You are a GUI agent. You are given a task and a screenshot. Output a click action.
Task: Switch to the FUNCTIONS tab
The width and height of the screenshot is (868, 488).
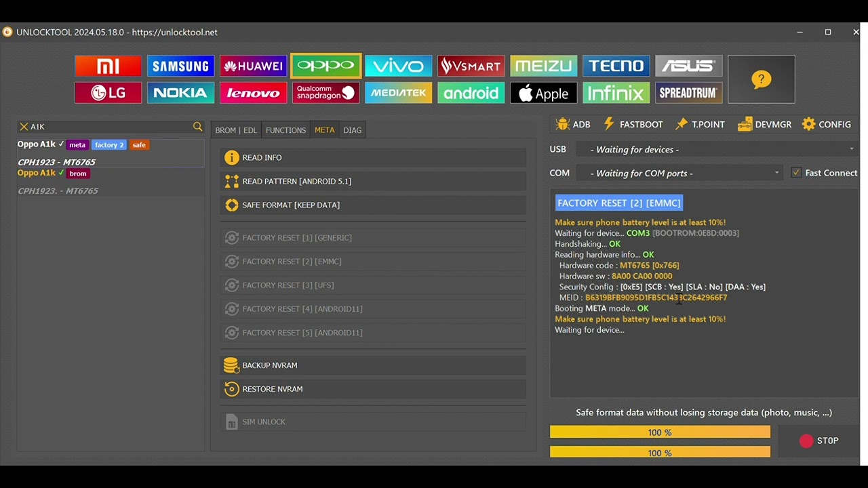click(x=285, y=130)
